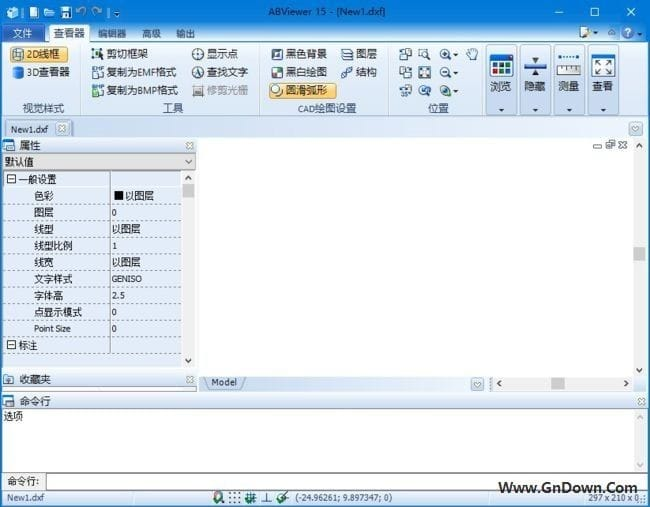Click 复制为EMF格式
The height and width of the screenshot is (507, 650).
tap(134, 72)
